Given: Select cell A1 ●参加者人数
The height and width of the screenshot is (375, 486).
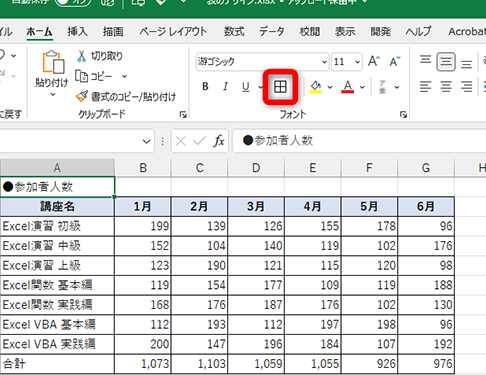Looking at the screenshot, I should point(57,187).
